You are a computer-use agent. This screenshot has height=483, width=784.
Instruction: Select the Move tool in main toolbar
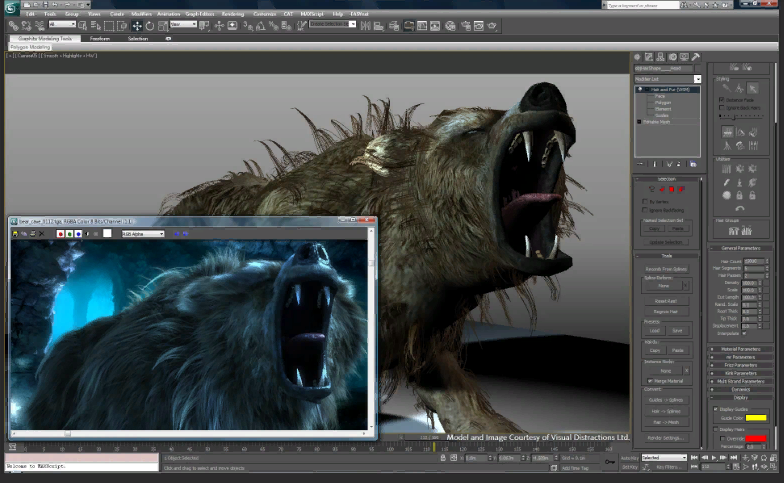(x=136, y=26)
